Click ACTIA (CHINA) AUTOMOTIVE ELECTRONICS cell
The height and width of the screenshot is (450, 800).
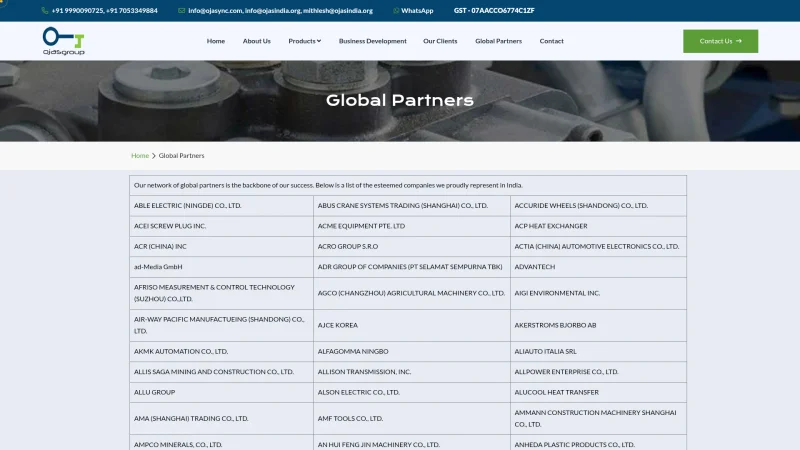coord(598,246)
